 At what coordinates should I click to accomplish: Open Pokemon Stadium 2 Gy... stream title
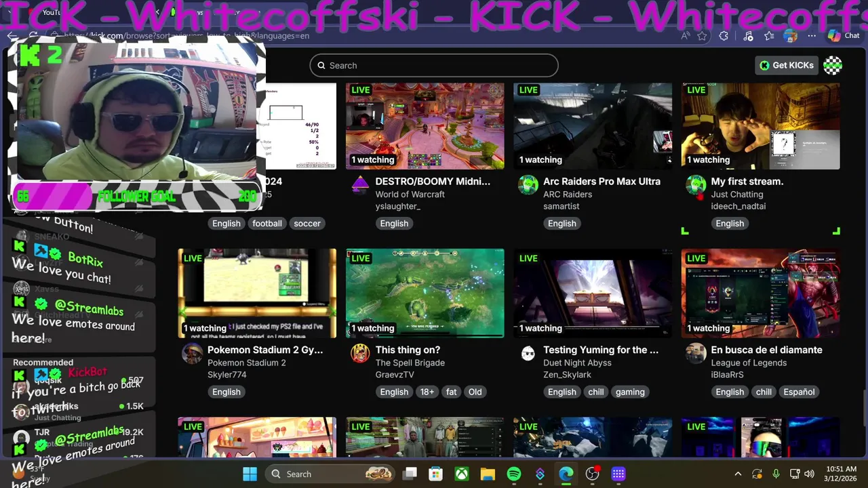265,350
